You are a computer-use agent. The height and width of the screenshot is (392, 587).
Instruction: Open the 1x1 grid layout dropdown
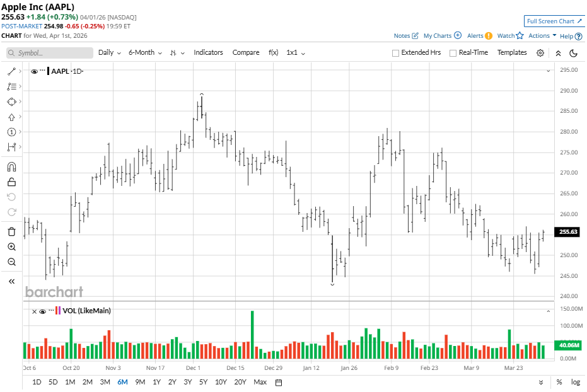click(x=295, y=53)
